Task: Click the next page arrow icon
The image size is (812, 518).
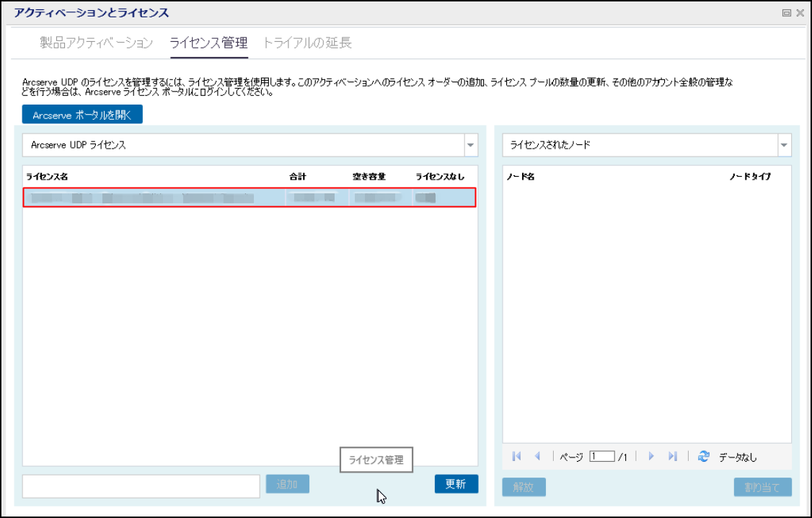Action: pyautogui.click(x=651, y=457)
